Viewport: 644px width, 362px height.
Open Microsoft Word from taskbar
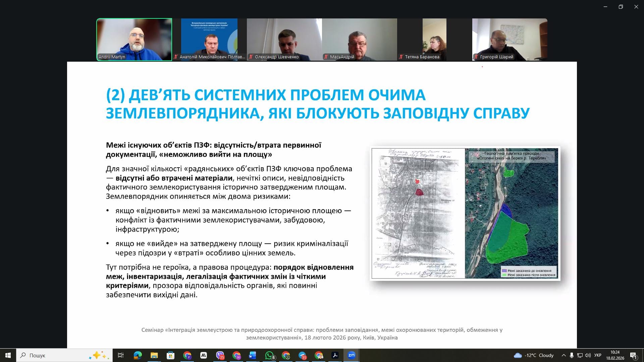click(253, 355)
